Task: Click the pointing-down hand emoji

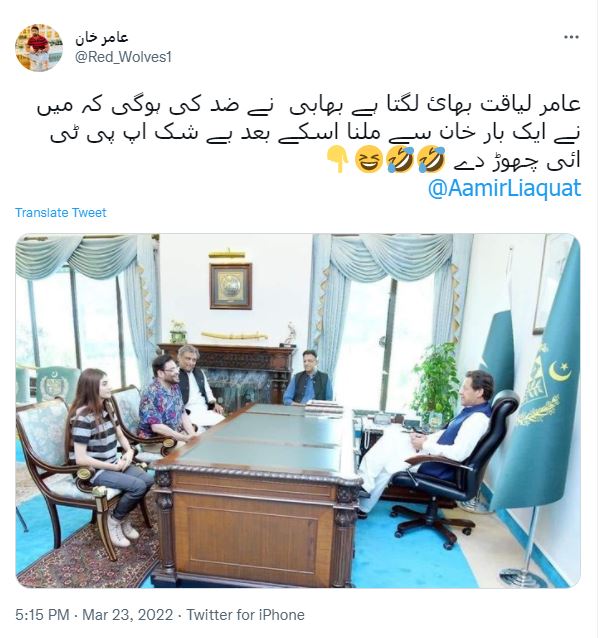Action: [x=338, y=160]
